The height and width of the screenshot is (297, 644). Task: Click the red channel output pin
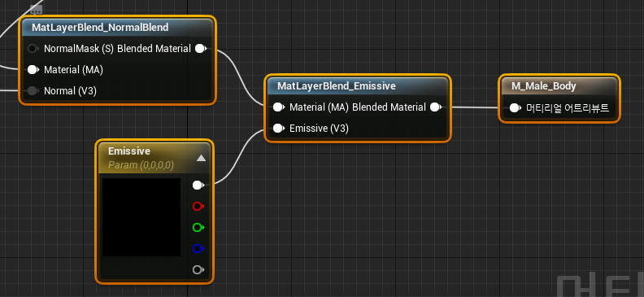(x=198, y=206)
